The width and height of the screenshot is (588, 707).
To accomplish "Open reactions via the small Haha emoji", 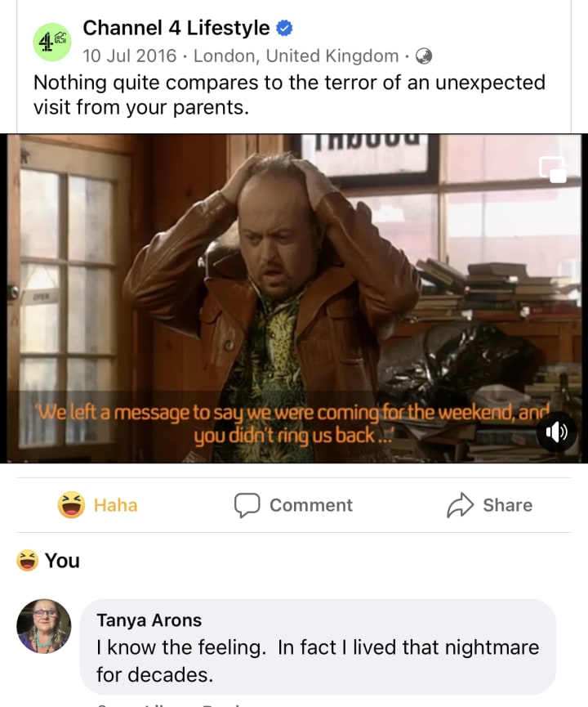I will click(27, 561).
